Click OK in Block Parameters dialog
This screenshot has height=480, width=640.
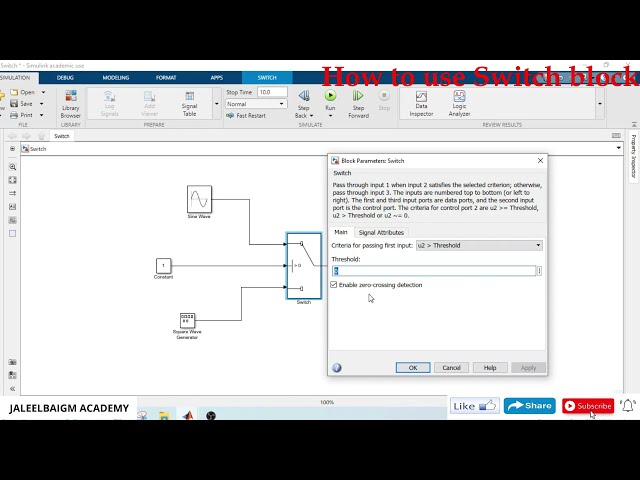point(413,367)
